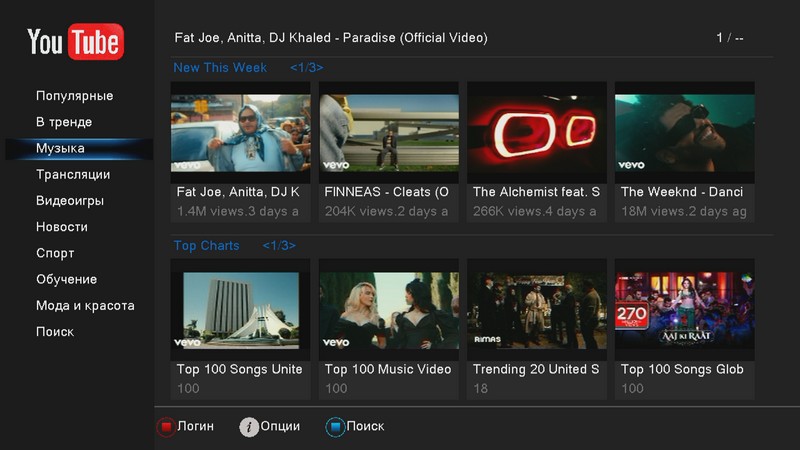
Task: Open the Спорт category
Action: (55, 253)
